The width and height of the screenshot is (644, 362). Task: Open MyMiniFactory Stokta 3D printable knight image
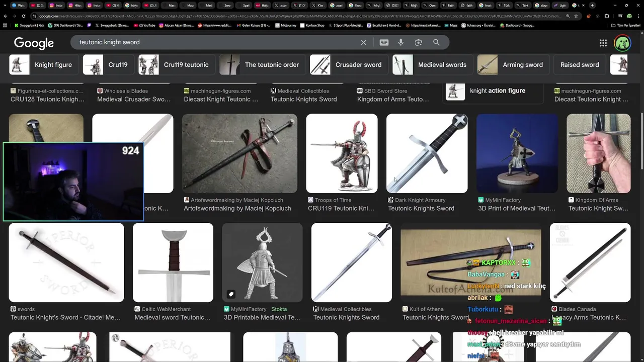pyautogui.click(x=262, y=262)
